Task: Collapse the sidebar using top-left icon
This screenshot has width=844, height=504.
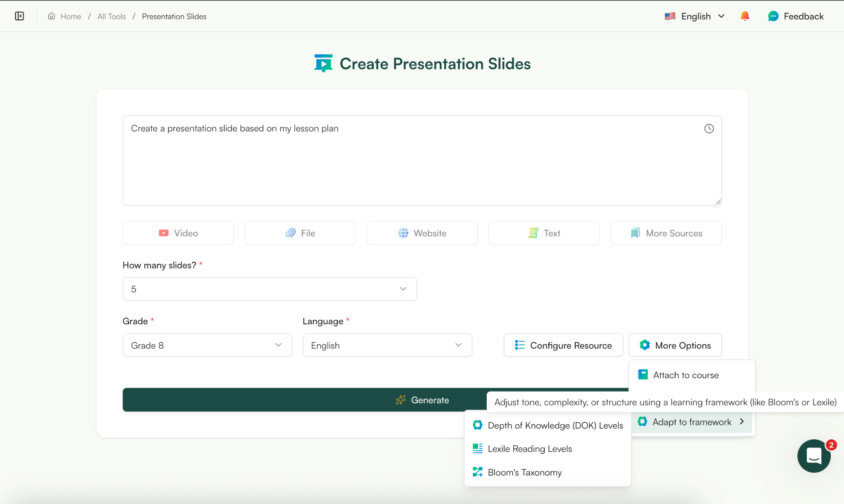Action: click(19, 16)
